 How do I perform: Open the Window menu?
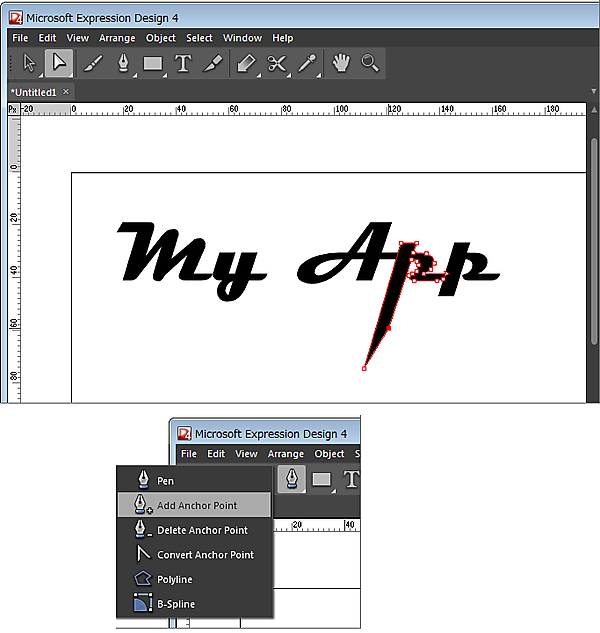tap(242, 38)
